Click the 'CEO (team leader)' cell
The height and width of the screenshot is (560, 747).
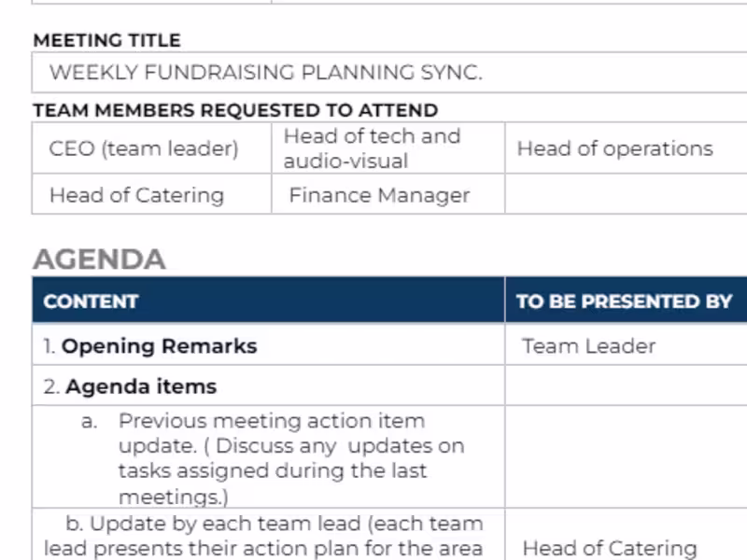(144, 148)
